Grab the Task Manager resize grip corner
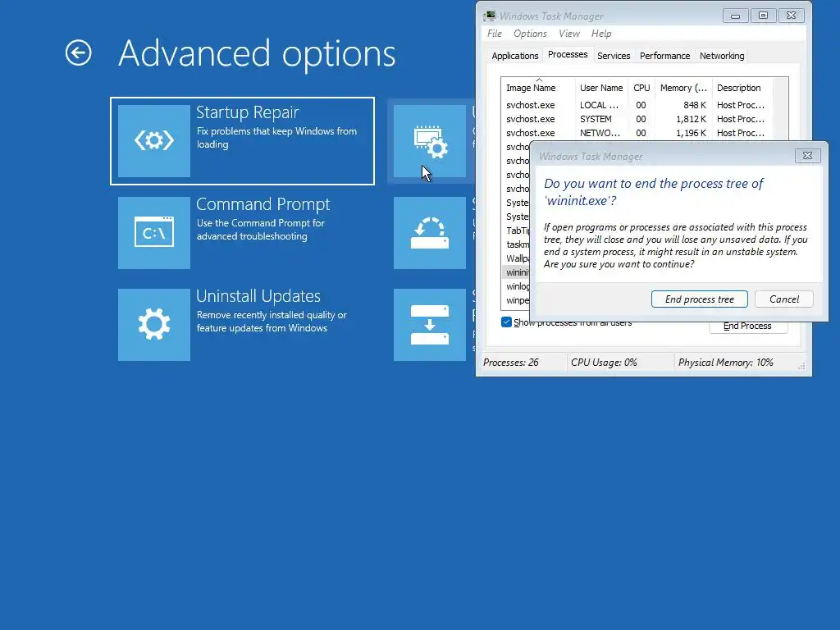This screenshot has width=840, height=630. [802, 367]
